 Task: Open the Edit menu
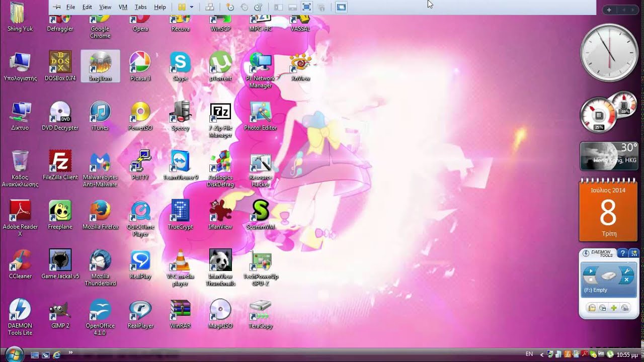coord(87,7)
